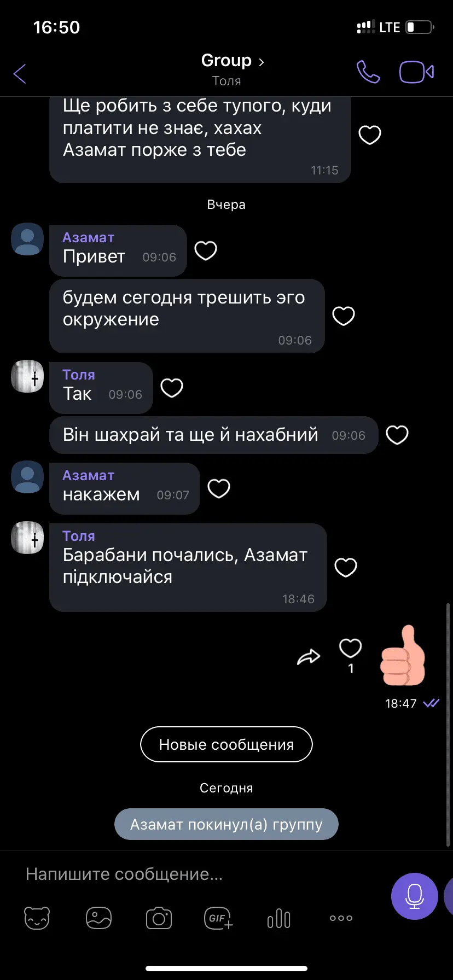Like the "Він шахрай та ще й нахабний" message
This screenshot has width=453, height=980.
point(397,435)
